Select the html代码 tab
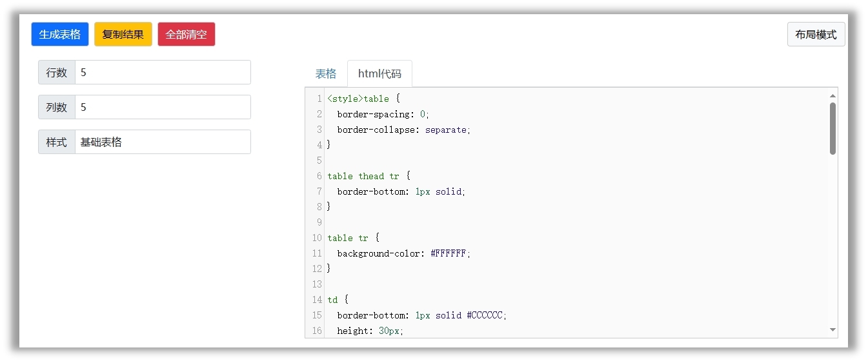The height and width of the screenshot is (361, 868). [379, 73]
